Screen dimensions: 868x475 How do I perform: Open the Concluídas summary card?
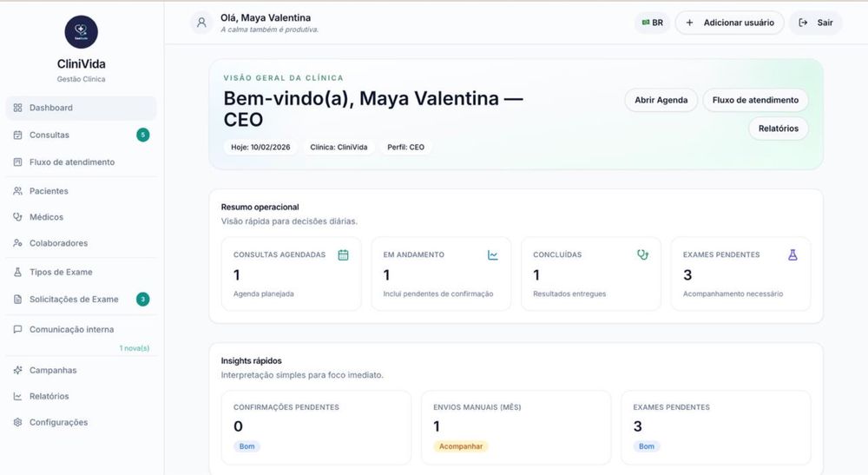click(x=591, y=274)
